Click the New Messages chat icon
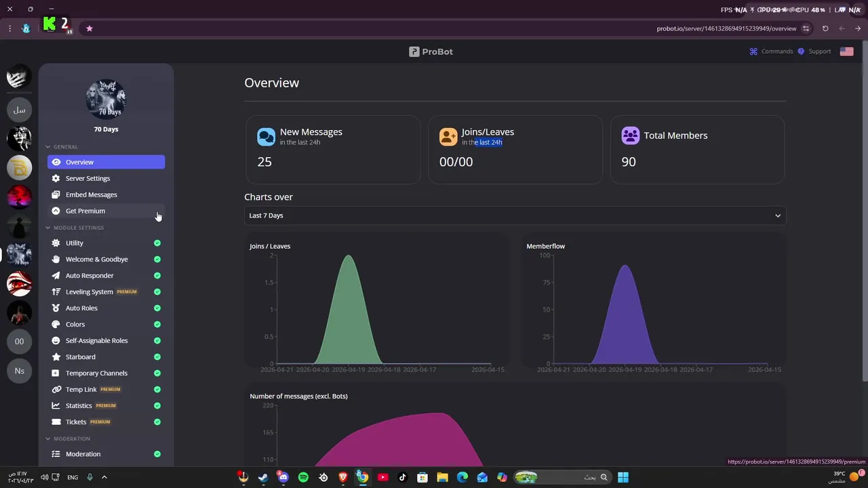868x488 pixels. point(266,137)
